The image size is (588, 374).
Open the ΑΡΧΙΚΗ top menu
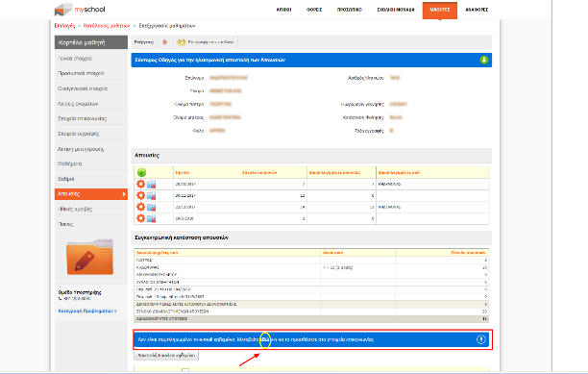[283, 10]
